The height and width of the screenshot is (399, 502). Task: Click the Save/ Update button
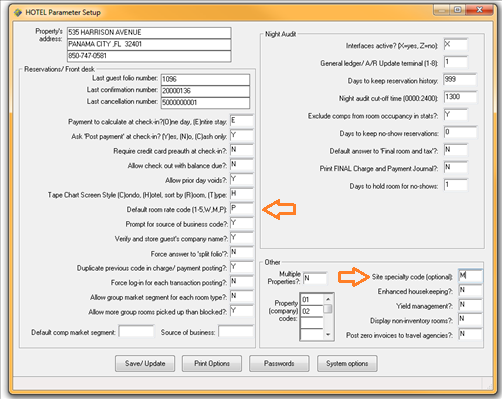tap(145, 363)
